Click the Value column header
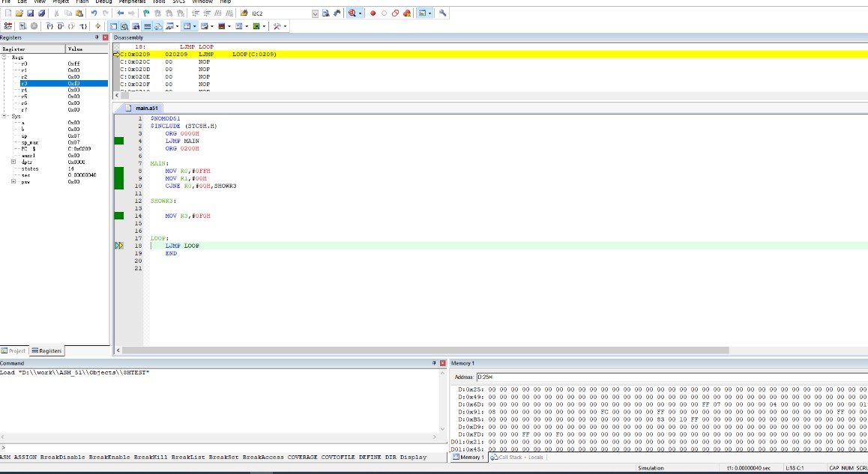Viewport: 868px width, 474px height. (87, 49)
